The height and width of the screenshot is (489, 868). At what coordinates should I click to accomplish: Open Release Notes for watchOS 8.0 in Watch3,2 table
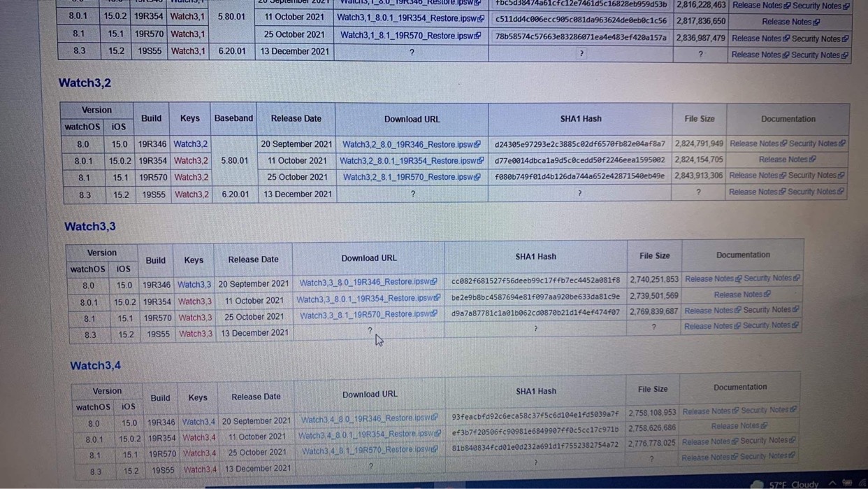click(x=758, y=143)
